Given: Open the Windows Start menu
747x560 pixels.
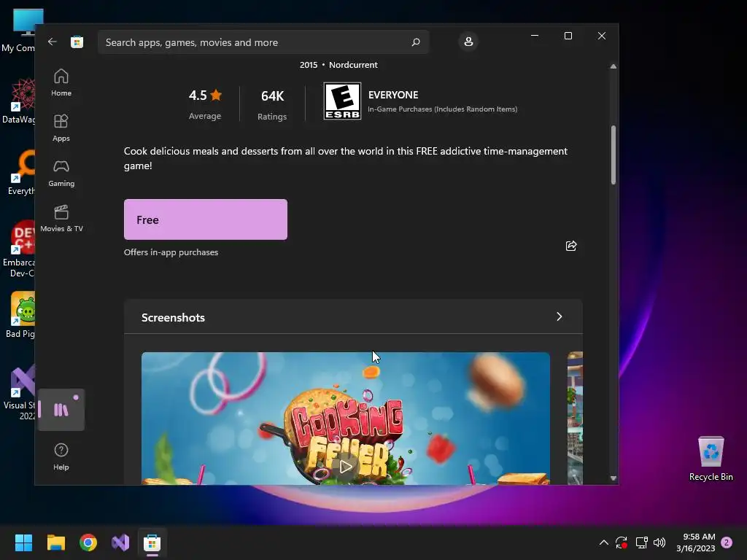Looking at the screenshot, I should pos(23,542).
